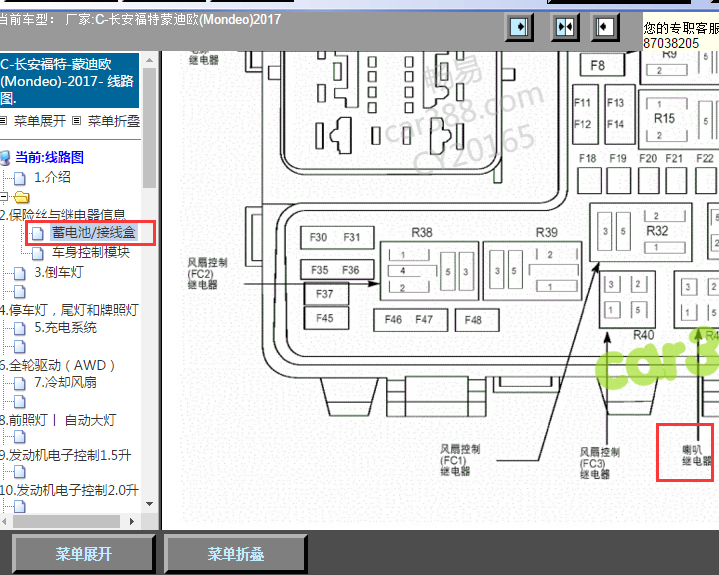Click fuse label F35 in diagram
This screenshot has width=719, height=575.
320,270
